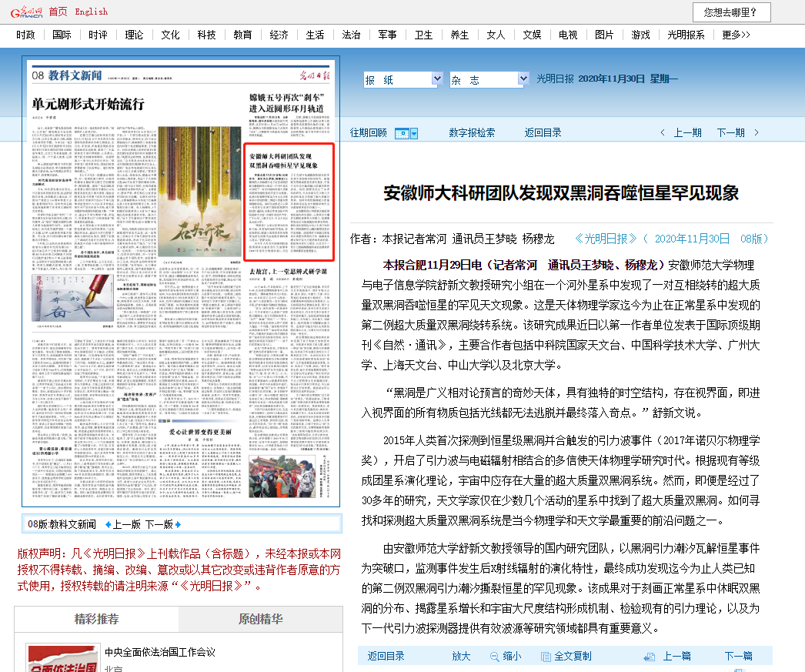Image resolution: width=805 pixels, height=672 pixels.
Task: Switch to the 精彩推荐 tab
Action: point(96,619)
